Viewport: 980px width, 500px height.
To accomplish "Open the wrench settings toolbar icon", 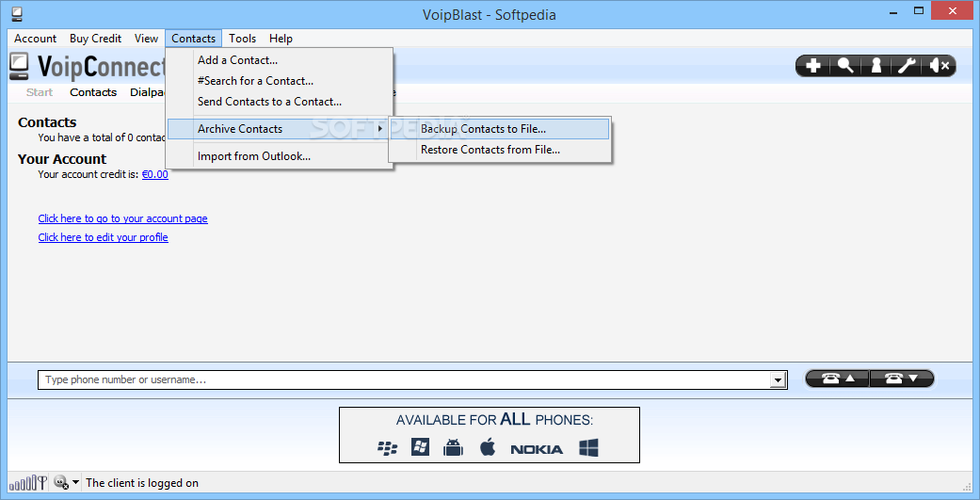I will pyautogui.click(x=907, y=66).
